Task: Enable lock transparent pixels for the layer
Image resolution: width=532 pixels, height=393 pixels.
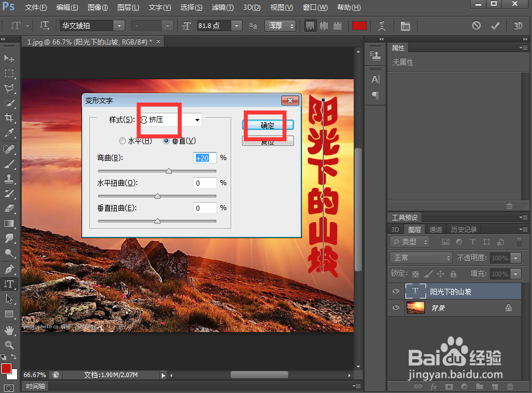Action: tap(416, 273)
